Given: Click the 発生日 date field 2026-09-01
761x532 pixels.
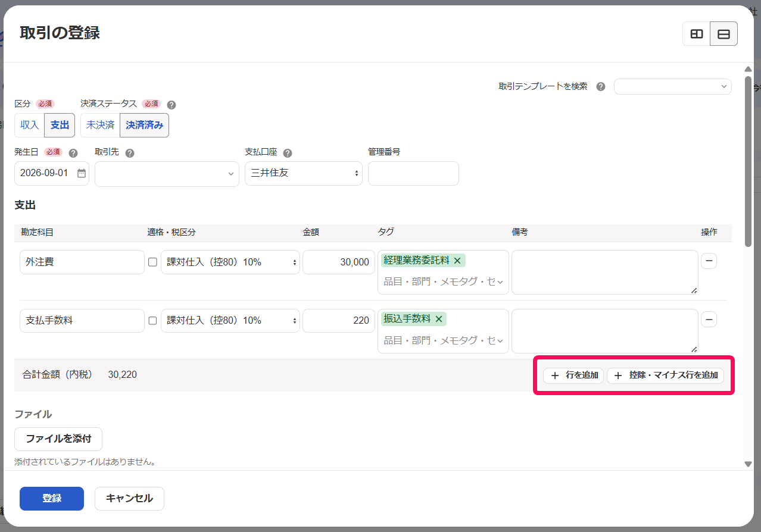Looking at the screenshot, I should 52,173.
